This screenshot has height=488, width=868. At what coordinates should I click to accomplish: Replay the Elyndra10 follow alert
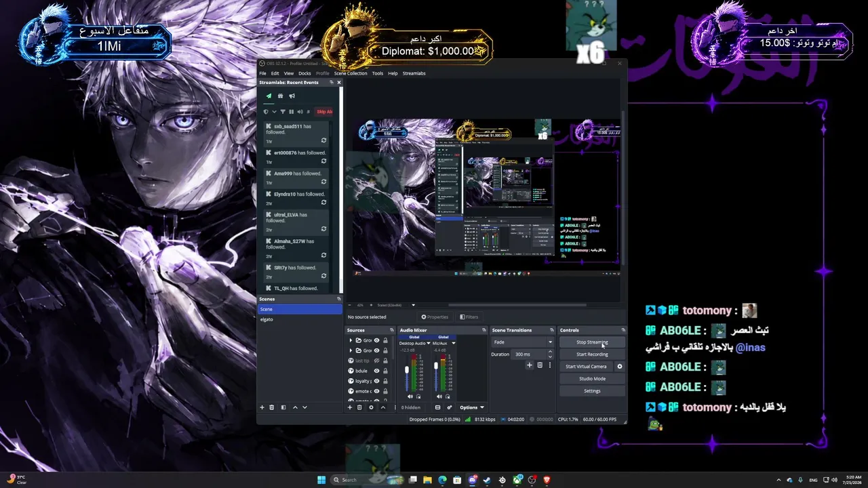(323, 203)
